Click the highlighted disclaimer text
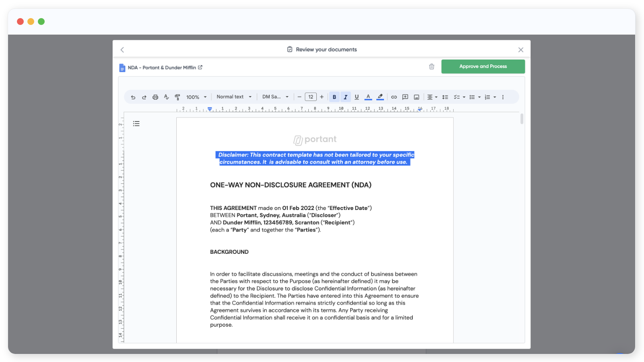 315,158
